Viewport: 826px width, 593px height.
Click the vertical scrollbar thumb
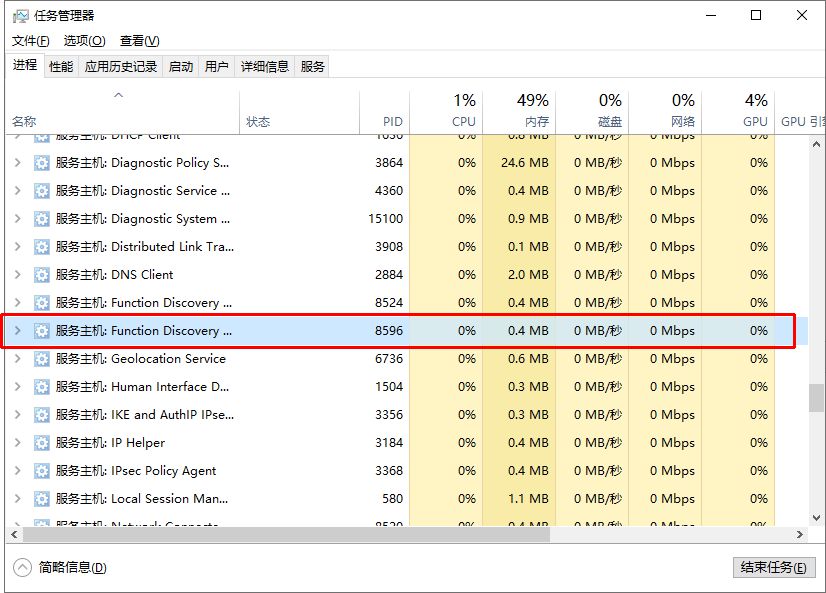pos(816,397)
